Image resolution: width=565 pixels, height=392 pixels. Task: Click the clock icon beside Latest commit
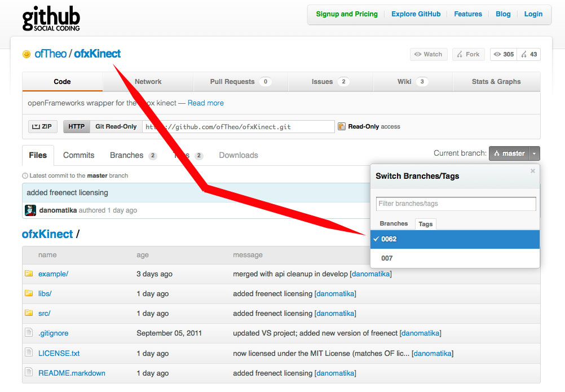pyautogui.click(x=25, y=176)
